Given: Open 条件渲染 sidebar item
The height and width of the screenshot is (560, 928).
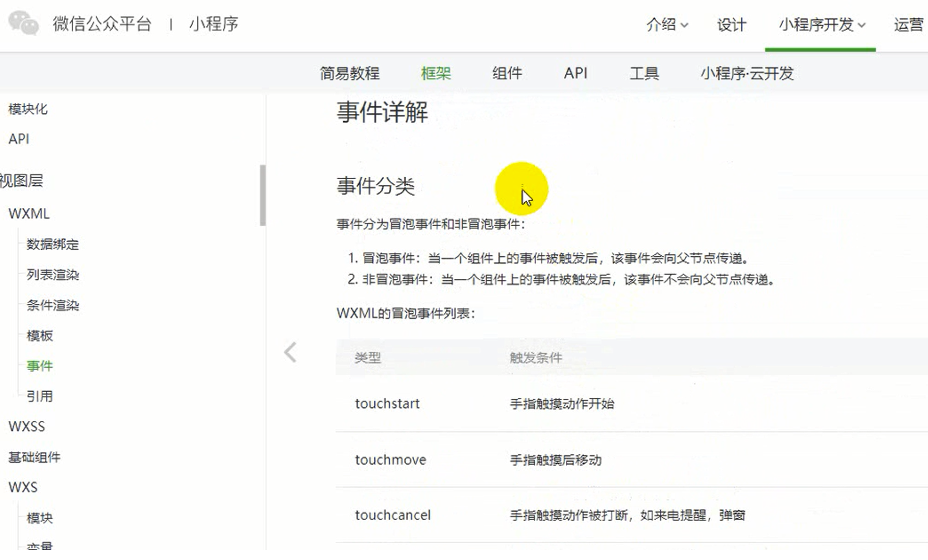Looking at the screenshot, I should (x=53, y=305).
